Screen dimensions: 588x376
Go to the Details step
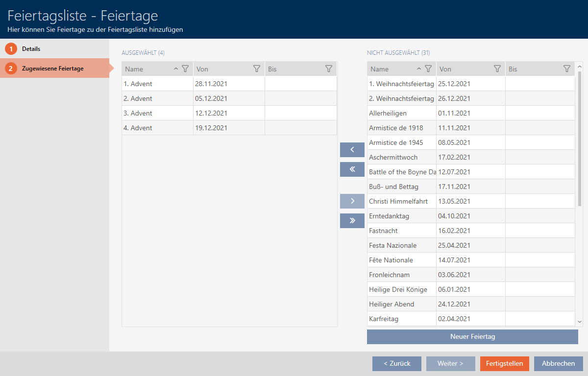point(31,49)
